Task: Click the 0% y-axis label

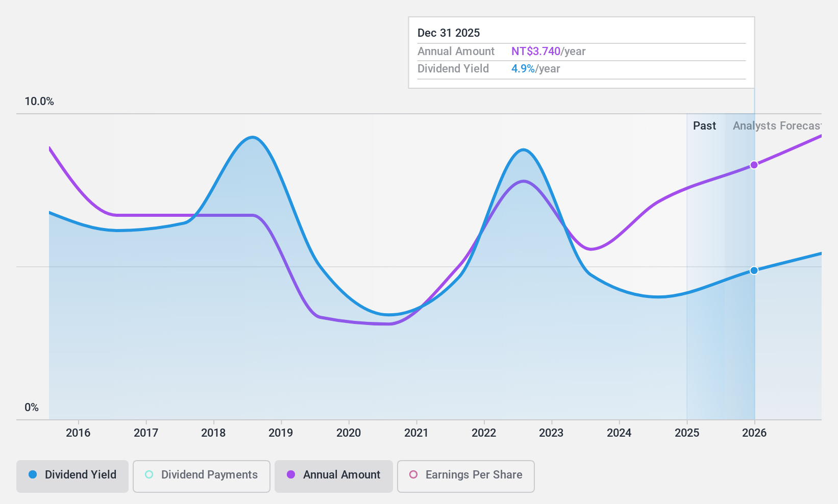Action: click(32, 408)
